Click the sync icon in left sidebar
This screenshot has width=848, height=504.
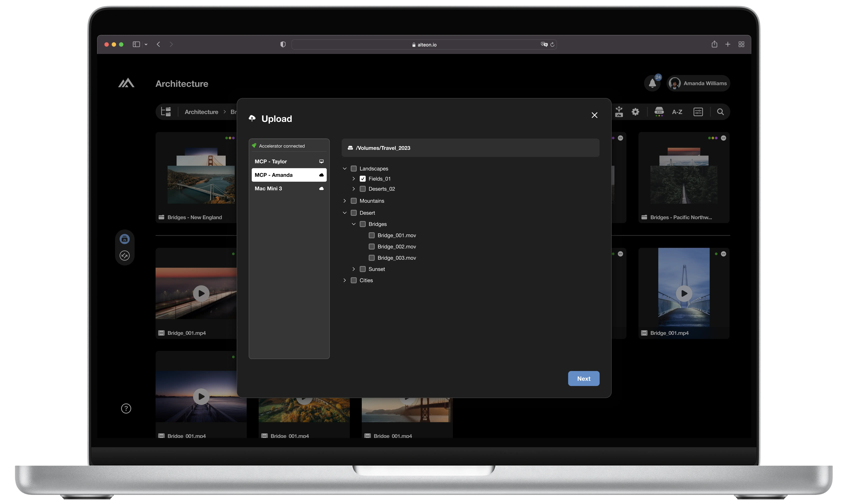coord(125,255)
